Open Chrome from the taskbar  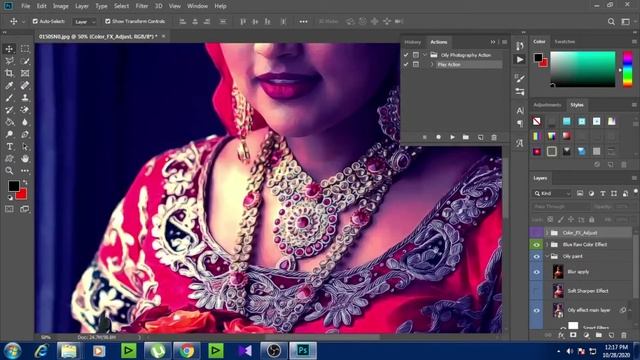coord(187,351)
